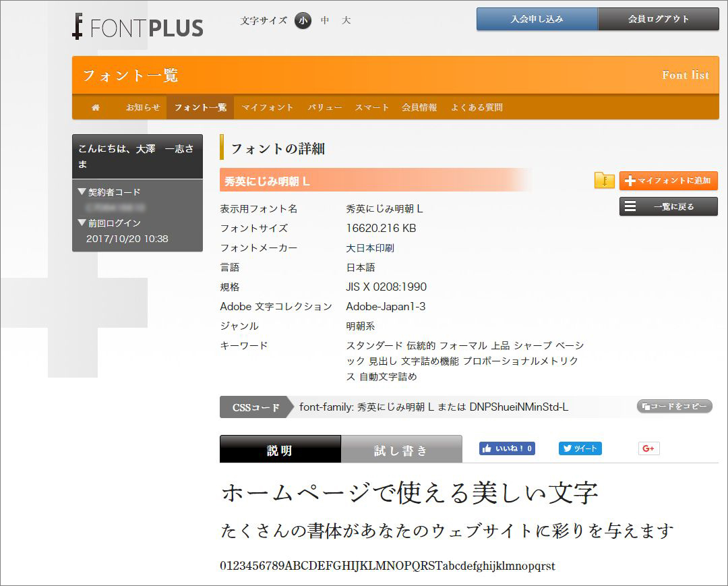Click the CSSコード label
Viewport: 728px width, 586px height.
[x=256, y=407]
